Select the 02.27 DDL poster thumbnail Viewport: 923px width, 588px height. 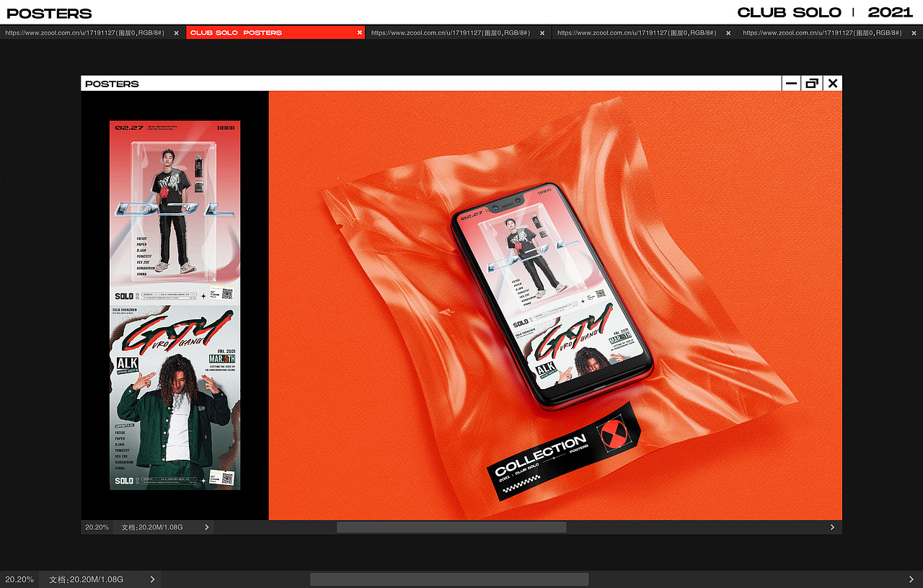[x=175, y=211]
